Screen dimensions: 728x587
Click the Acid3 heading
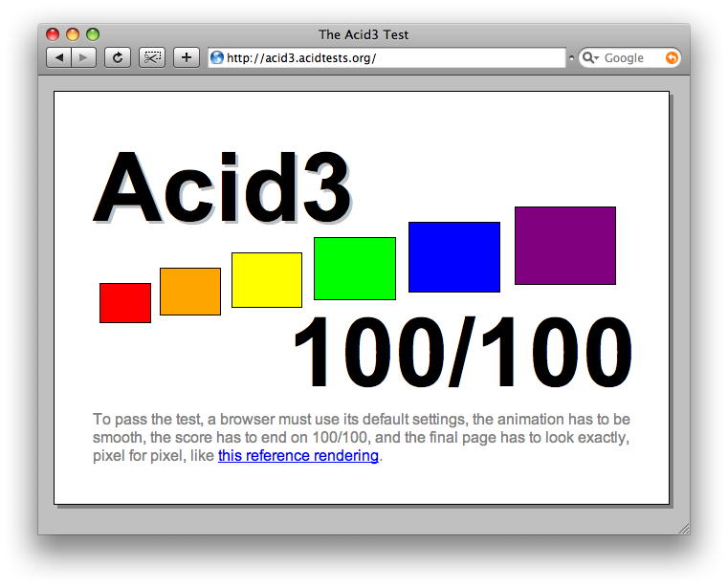(222, 187)
